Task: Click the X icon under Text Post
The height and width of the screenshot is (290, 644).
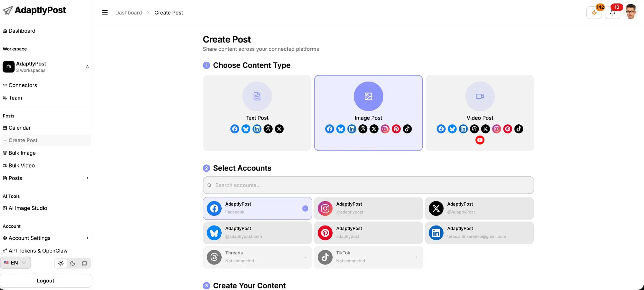Action: pyautogui.click(x=279, y=129)
